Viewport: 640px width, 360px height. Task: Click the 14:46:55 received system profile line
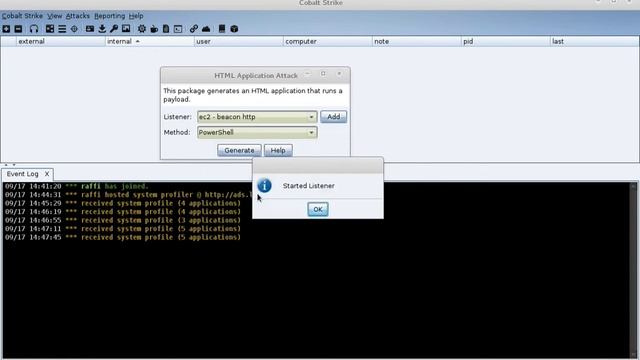click(x=123, y=220)
